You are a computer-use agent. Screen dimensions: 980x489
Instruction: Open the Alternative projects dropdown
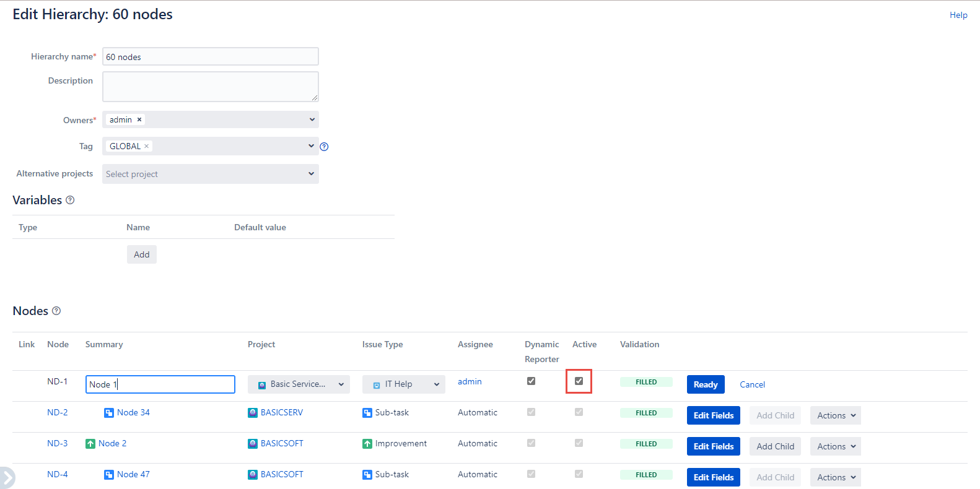[210, 174]
